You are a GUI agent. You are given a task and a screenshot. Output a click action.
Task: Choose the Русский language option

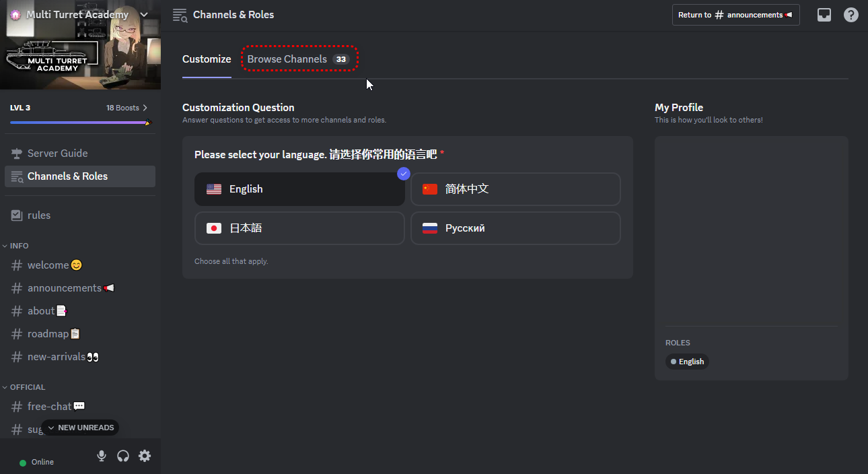point(515,228)
